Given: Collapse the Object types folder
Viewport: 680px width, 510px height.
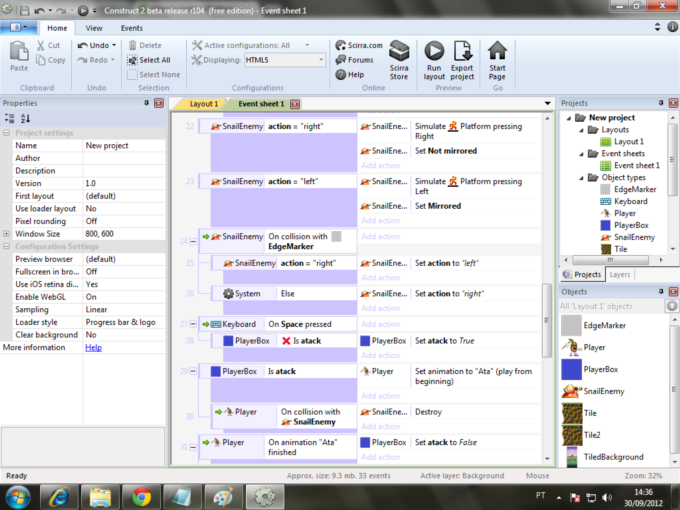Looking at the screenshot, I should (x=581, y=177).
